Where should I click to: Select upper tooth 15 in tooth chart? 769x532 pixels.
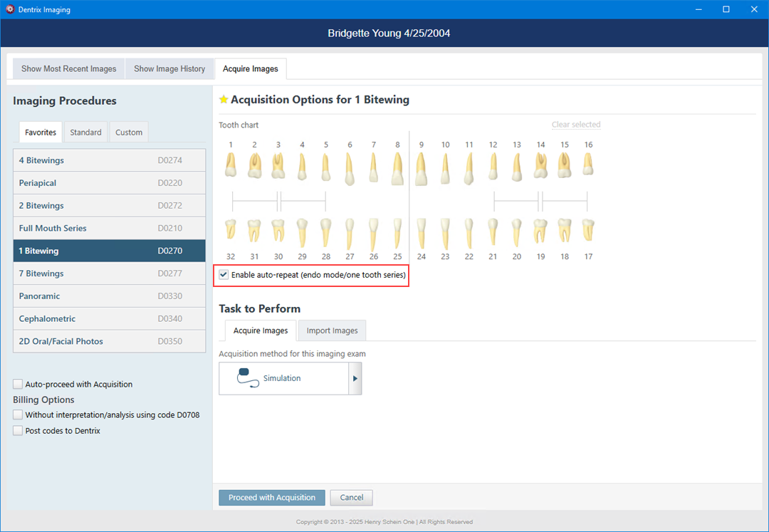point(565,165)
